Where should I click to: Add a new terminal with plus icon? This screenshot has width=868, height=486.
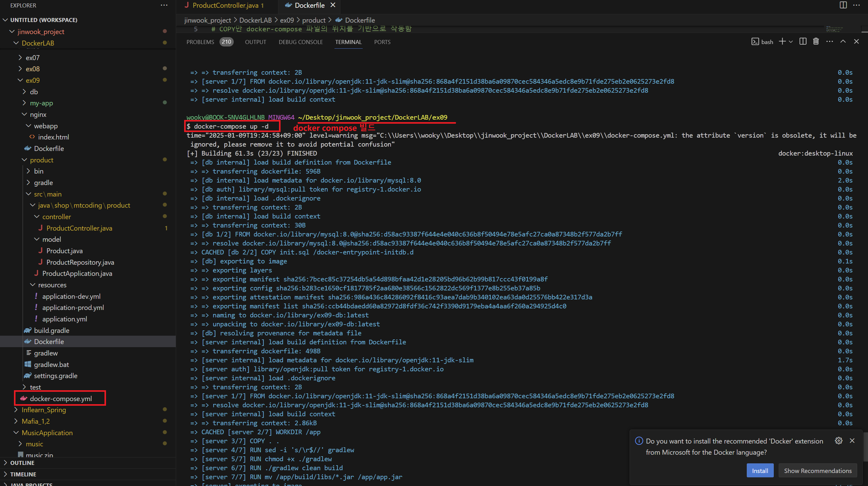pyautogui.click(x=782, y=42)
